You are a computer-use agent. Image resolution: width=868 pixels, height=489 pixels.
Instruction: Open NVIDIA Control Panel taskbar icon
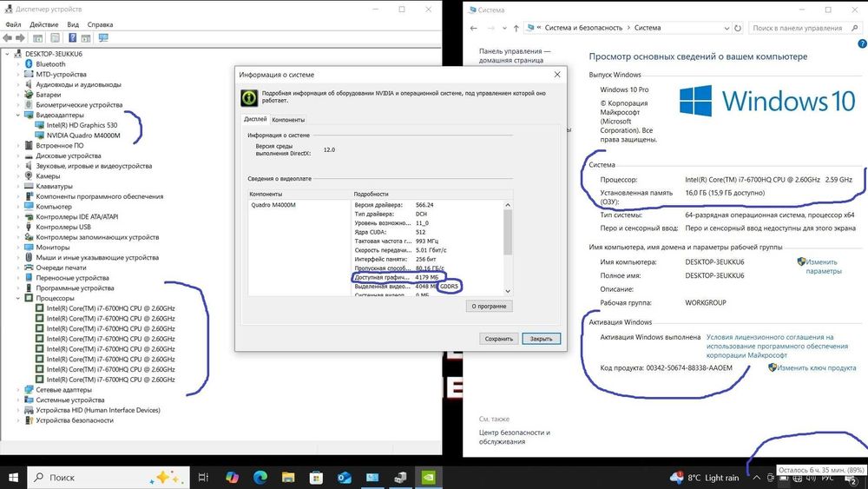point(429,478)
